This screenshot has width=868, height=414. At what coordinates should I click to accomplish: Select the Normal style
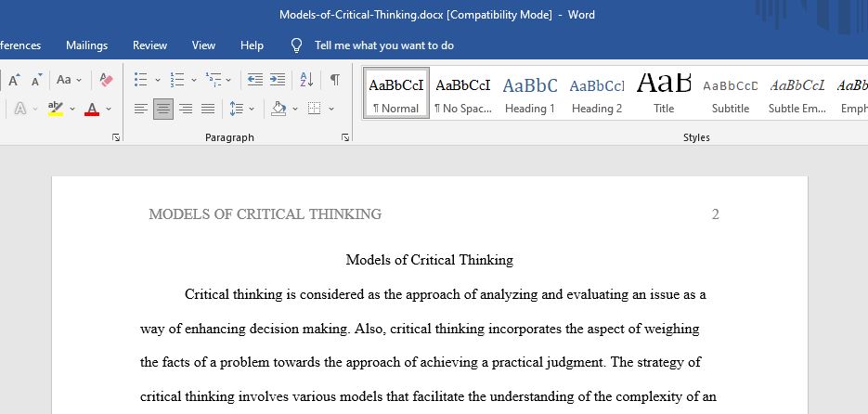point(395,93)
